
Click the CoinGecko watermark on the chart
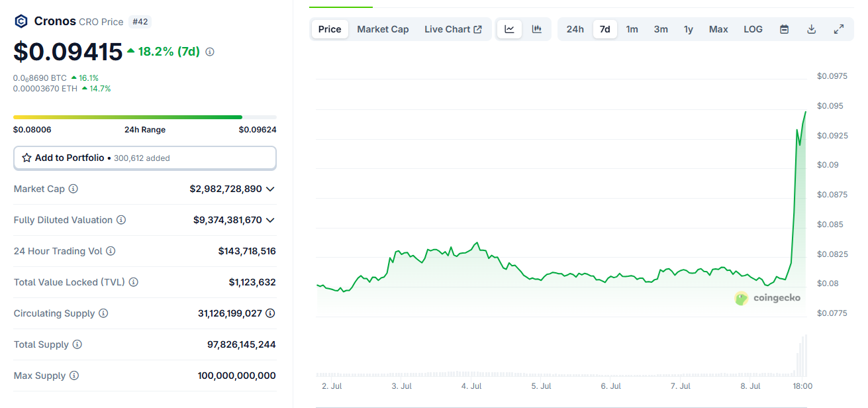(x=767, y=297)
